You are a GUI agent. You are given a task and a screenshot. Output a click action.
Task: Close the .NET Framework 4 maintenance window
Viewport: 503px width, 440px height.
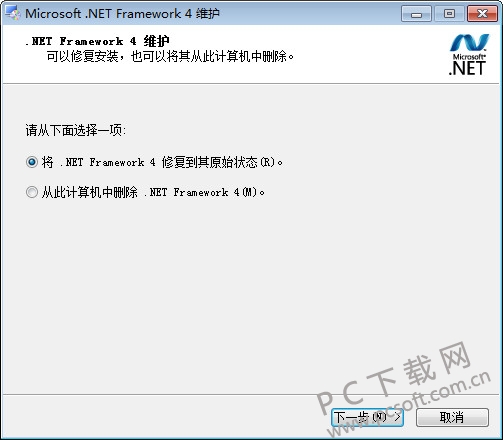point(482,14)
